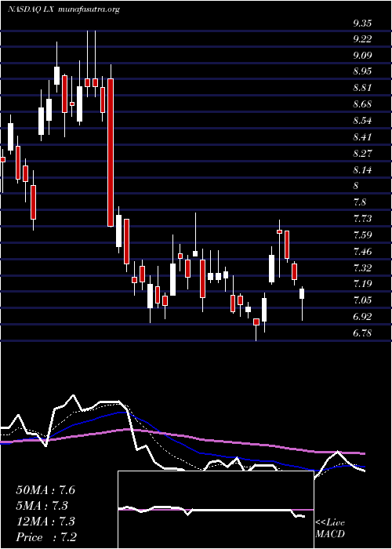The height and width of the screenshot is (549, 392).
Task: Click the 8.54 price axis label
Action: 362,121
